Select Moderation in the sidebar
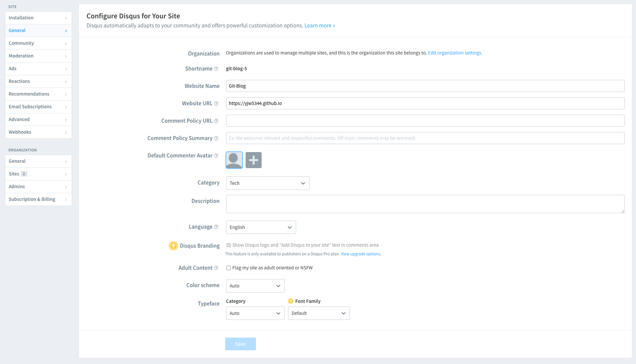This screenshot has height=364, width=636. point(21,56)
